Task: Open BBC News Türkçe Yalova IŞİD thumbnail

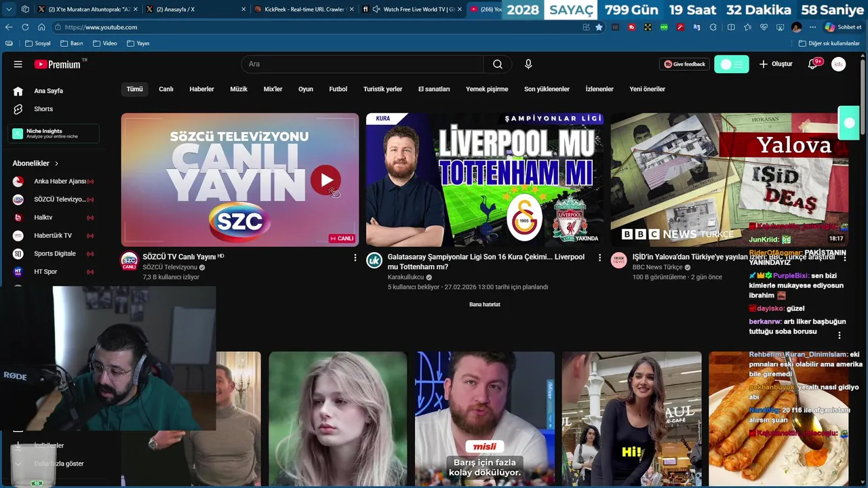Action: tap(730, 180)
